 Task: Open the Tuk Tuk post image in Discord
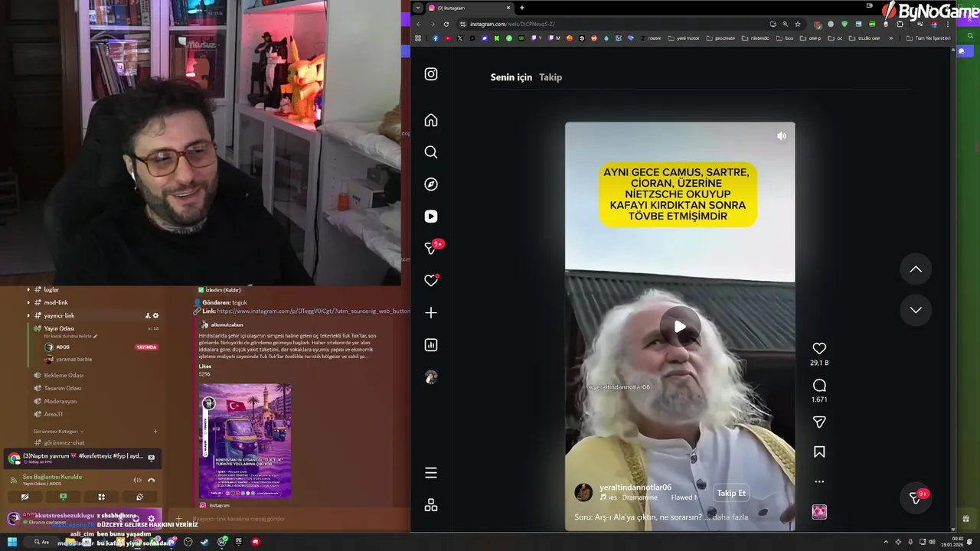(245, 441)
